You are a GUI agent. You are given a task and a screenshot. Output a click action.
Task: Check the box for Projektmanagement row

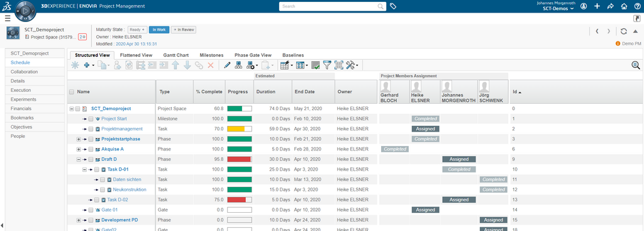tap(91, 129)
